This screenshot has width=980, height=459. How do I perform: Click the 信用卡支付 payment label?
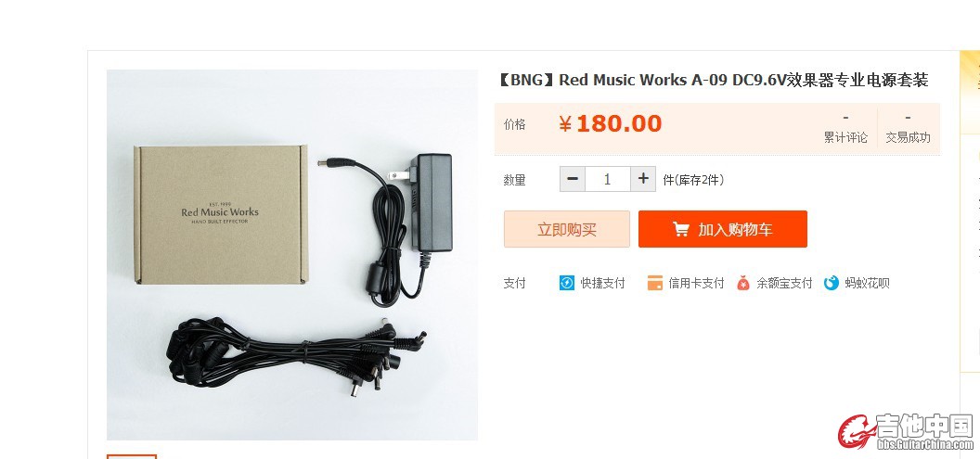[x=696, y=283]
